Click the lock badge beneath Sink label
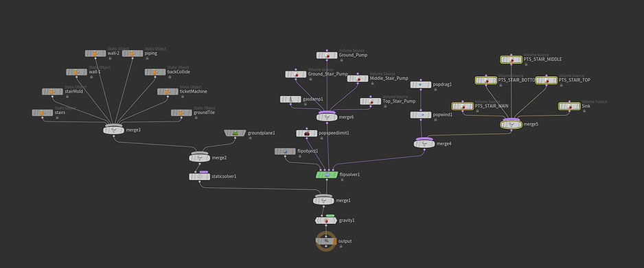 click(x=584, y=110)
